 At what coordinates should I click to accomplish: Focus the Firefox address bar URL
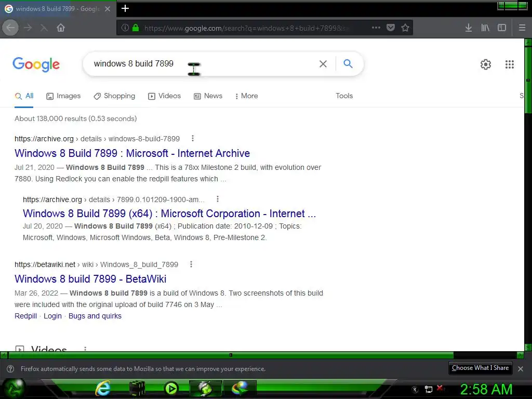pos(246,28)
